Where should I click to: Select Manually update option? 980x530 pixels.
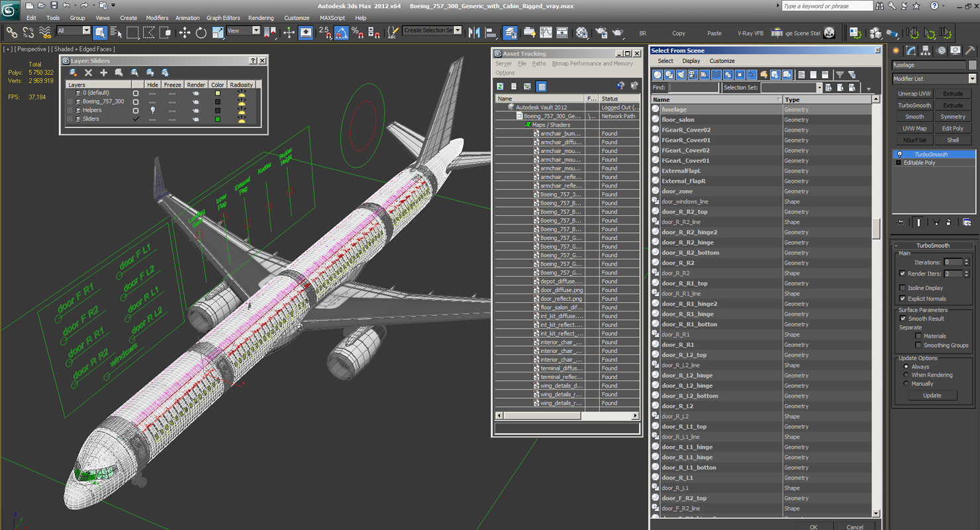906,384
